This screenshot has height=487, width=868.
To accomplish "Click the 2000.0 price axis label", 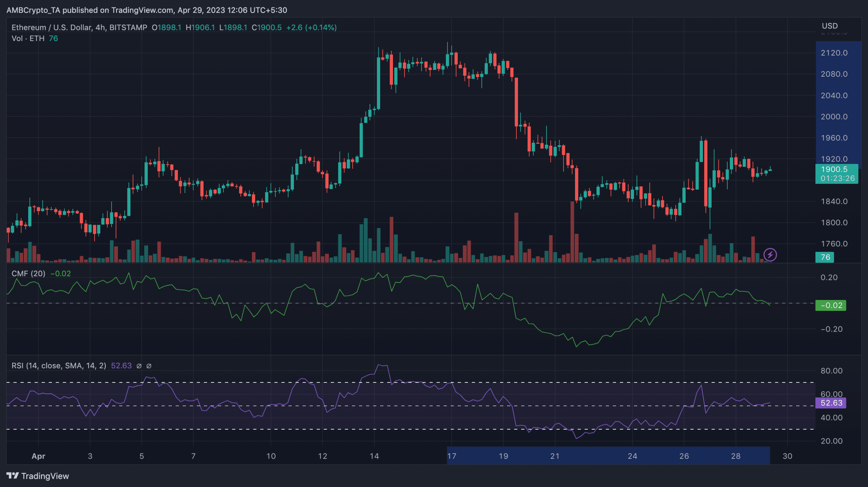I will 834,117.
